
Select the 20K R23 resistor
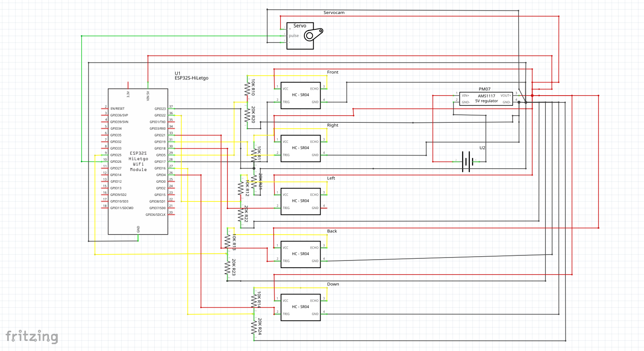[x=228, y=267]
